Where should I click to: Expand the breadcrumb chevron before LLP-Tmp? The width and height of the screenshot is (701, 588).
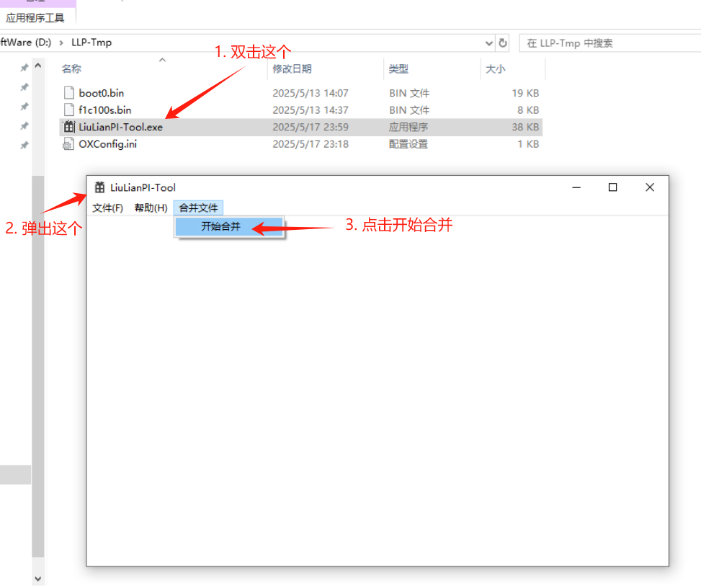(61, 43)
